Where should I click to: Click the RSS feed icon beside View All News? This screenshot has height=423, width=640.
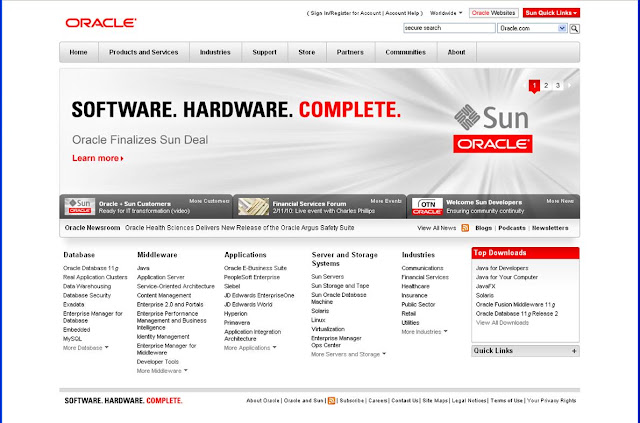click(465, 228)
